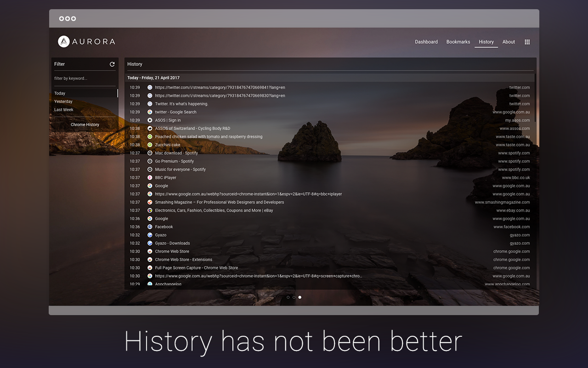Screen dimensions: 588x368
Task: Open the apps grid icon top right
Action: 527,42
